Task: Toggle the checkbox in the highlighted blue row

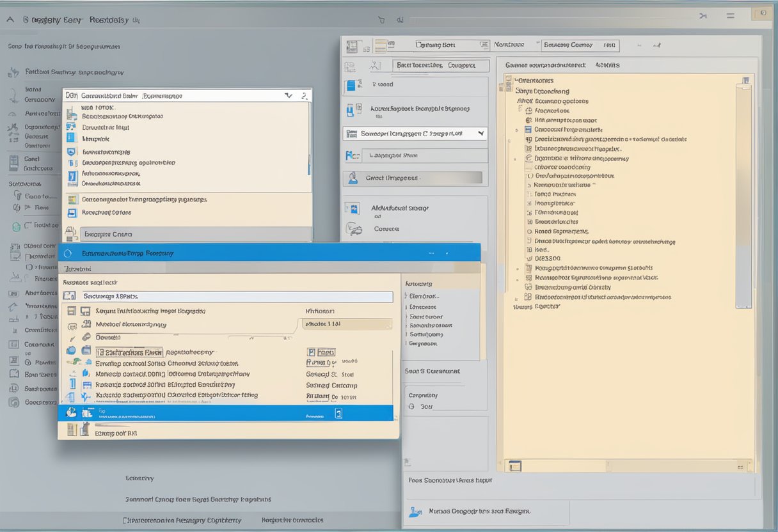Action: tap(338, 414)
